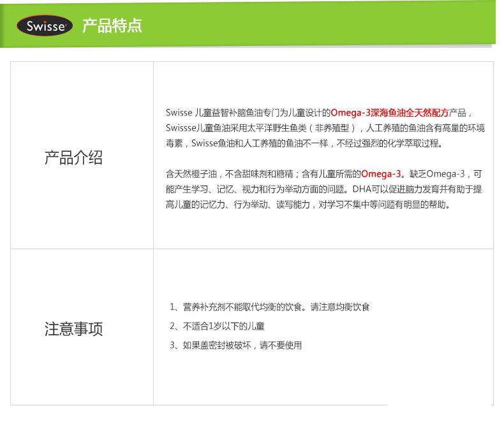Select the 产品介绍 row label
Screen dimensions: 504x429
[x=73, y=158]
